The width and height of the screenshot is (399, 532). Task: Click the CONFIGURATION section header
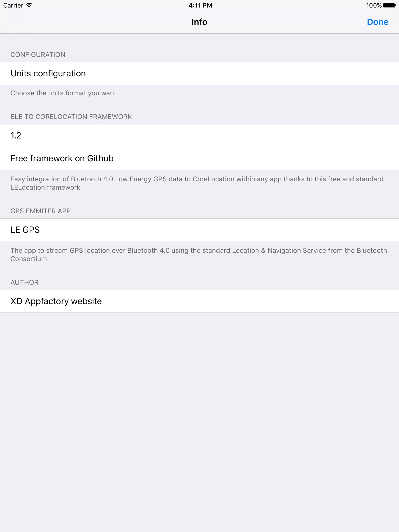(x=38, y=55)
